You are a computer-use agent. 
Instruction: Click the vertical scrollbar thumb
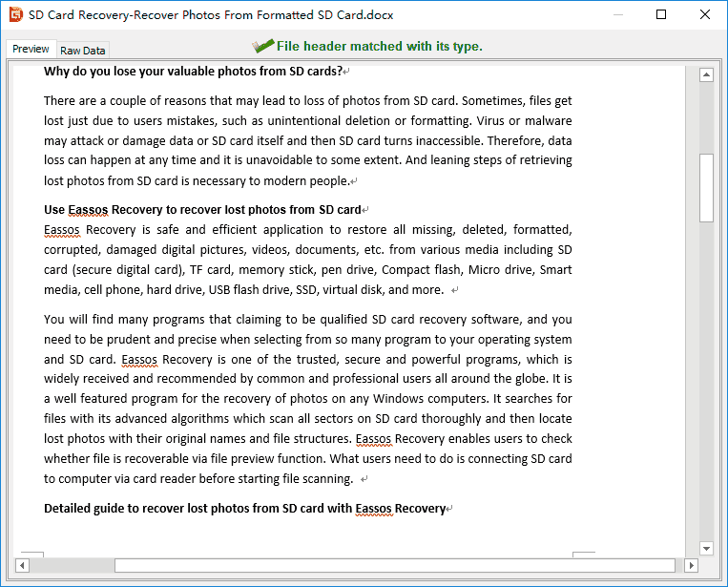coord(706,187)
